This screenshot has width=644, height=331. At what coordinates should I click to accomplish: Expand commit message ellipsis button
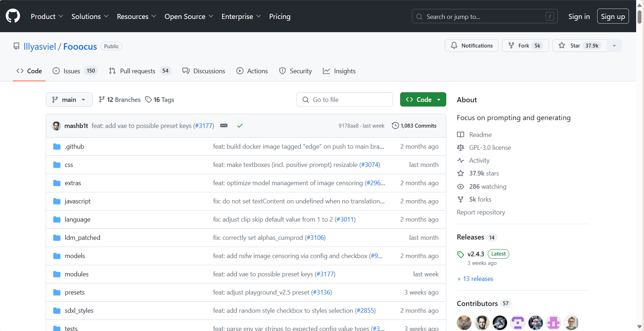click(x=224, y=126)
